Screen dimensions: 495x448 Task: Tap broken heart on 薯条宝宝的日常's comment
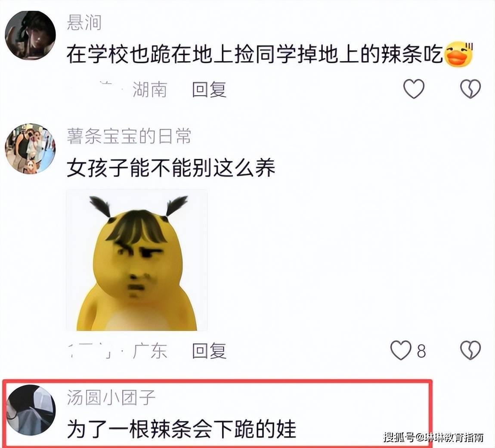(x=470, y=350)
